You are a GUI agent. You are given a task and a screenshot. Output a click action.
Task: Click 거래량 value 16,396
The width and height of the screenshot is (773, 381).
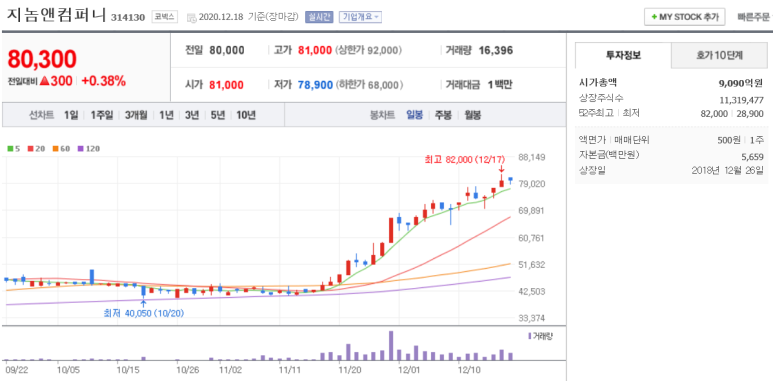496,50
